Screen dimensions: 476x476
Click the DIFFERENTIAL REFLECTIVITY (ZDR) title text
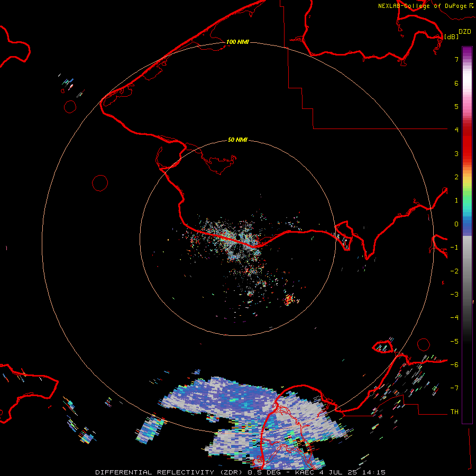coord(169,472)
